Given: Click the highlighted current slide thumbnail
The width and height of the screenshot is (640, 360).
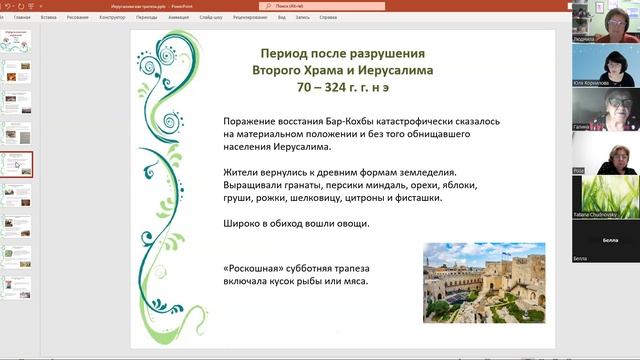Looking at the screenshot, I should (16, 164).
